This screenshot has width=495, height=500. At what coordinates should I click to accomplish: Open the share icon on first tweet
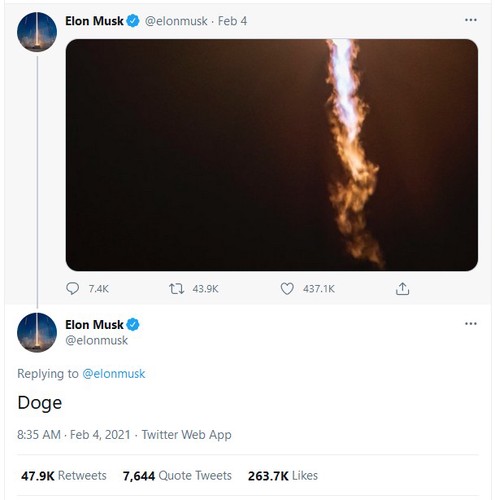(402, 289)
